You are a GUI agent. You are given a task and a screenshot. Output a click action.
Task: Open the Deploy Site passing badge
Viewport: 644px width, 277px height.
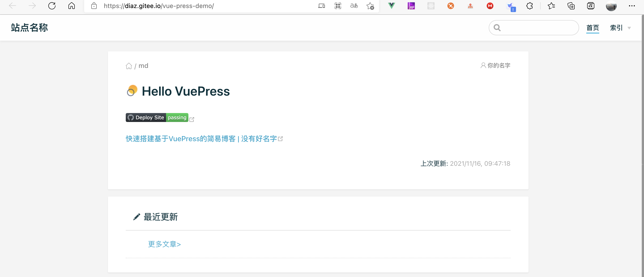pyautogui.click(x=157, y=118)
